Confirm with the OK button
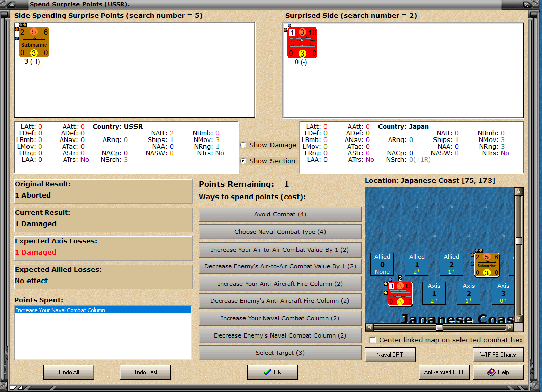Viewport: 542px width, 392px height. [x=273, y=372]
